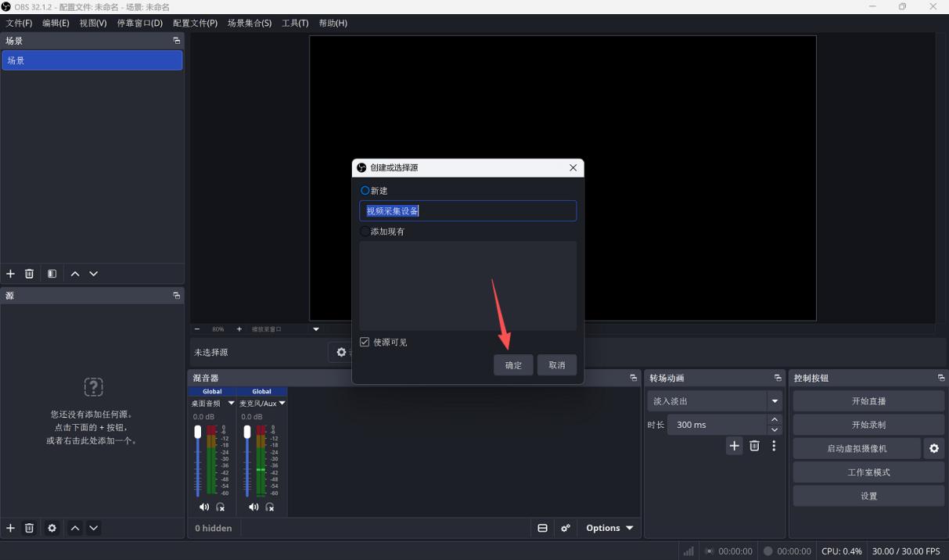
Task: Select the 添加现有 radio button
Action: (x=365, y=232)
